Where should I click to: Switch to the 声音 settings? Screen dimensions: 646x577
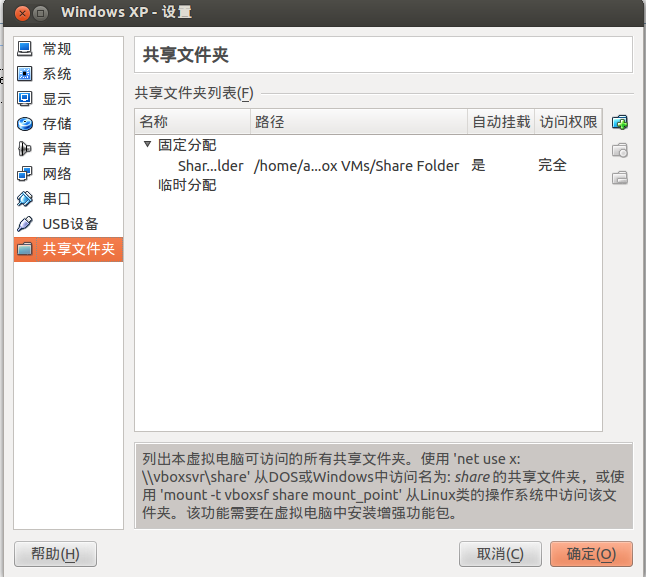coord(56,149)
